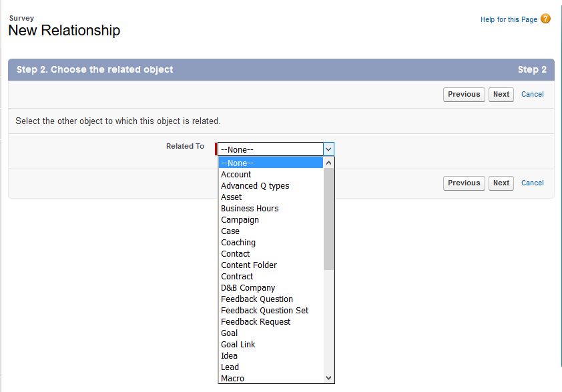Viewport: 562px width, 392px height.
Task: Select D&B Company from the list
Action: click(x=248, y=288)
